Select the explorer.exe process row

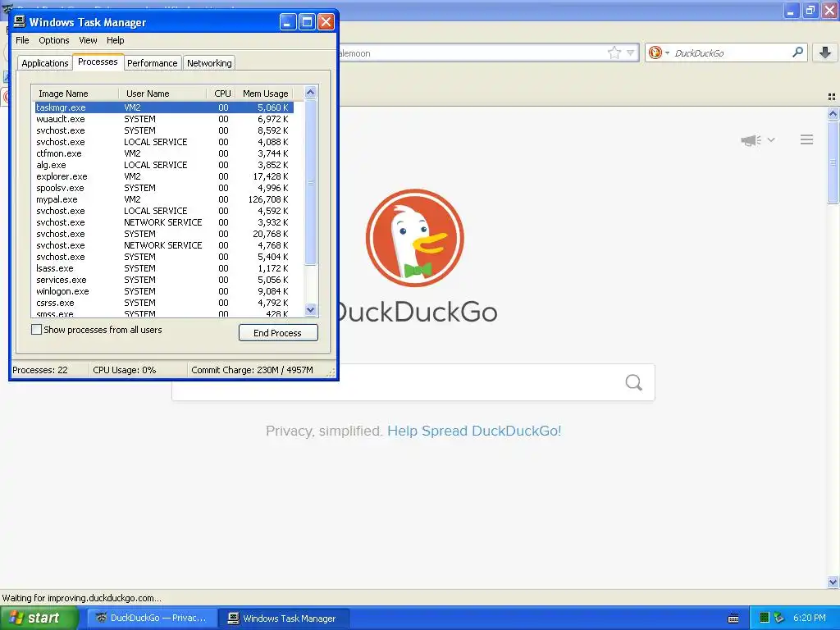click(x=164, y=176)
